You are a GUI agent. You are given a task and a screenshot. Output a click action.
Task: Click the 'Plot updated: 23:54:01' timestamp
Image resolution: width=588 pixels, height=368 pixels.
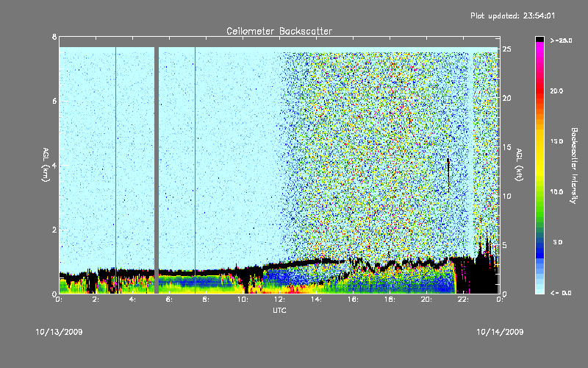(512, 15)
